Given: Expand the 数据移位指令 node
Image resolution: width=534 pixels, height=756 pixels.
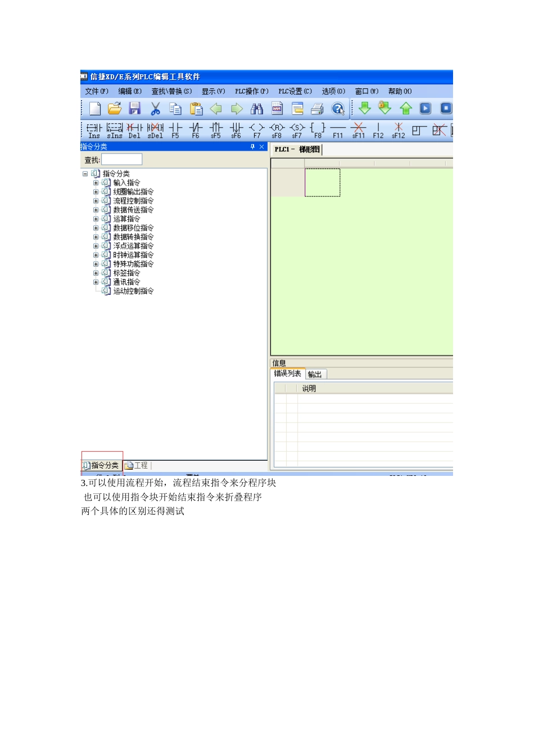Looking at the screenshot, I should [x=96, y=228].
